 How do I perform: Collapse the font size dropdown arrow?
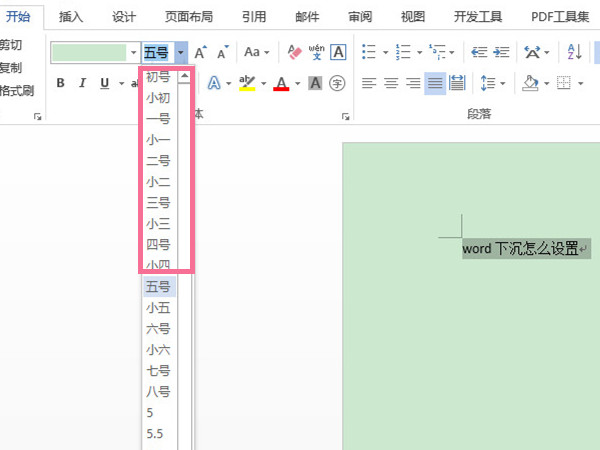[180, 52]
